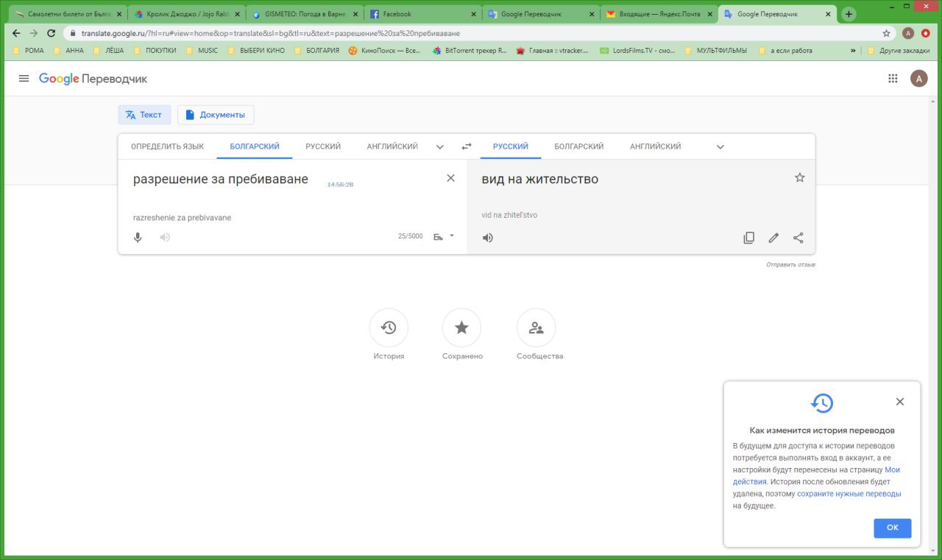Open the keyboard input tool icon
The width and height of the screenshot is (942, 560).
click(x=439, y=236)
